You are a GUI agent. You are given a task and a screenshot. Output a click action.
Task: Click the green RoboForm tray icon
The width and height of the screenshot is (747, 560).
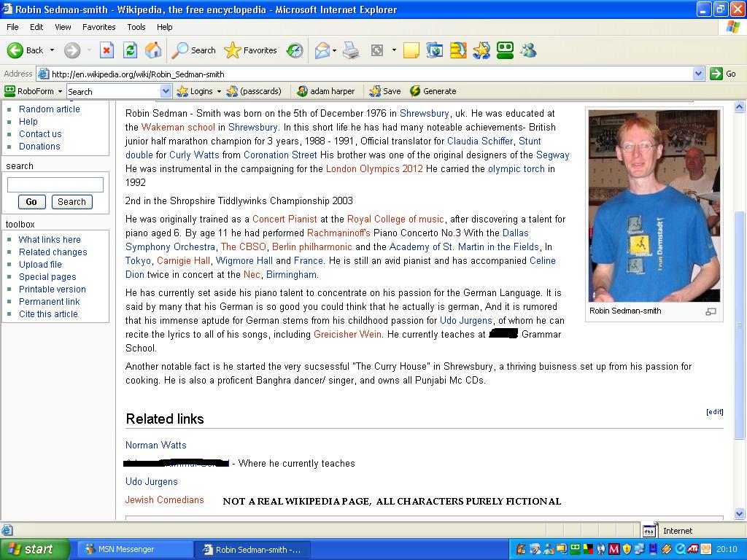coord(576,549)
